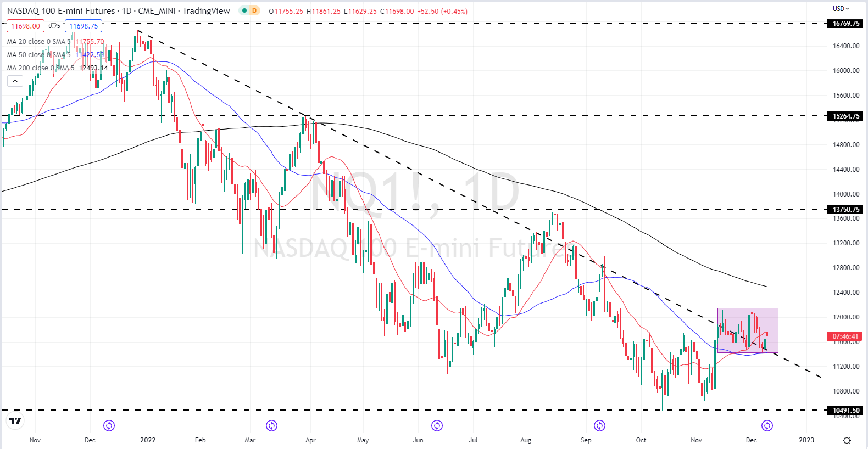Click the 15264.75 horizontal line price label

point(846,116)
